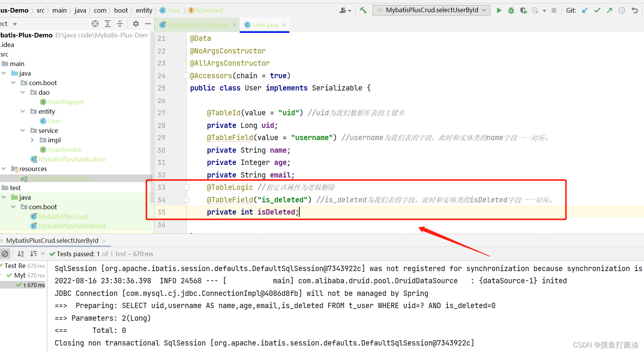Collapse the entity package

pyautogui.click(x=23, y=111)
